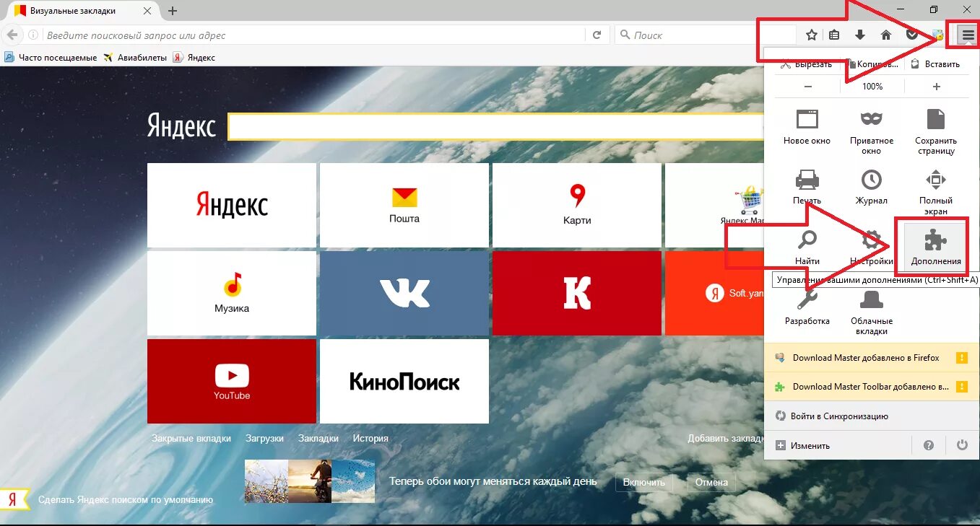Image resolution: width=980 pixels, height=526 pixels.
Task: Click the Pocket icon in toolbar
Action: [x=912, y=35]
